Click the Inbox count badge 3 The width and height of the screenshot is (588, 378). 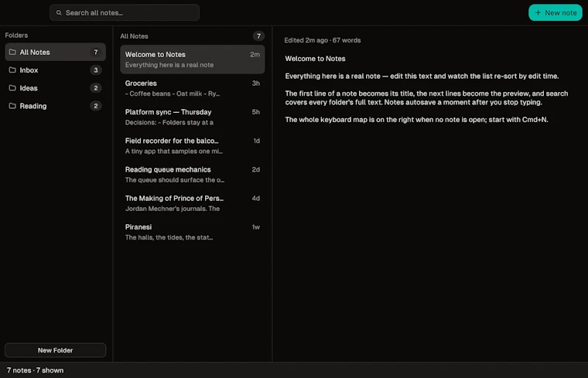(96, 70)
